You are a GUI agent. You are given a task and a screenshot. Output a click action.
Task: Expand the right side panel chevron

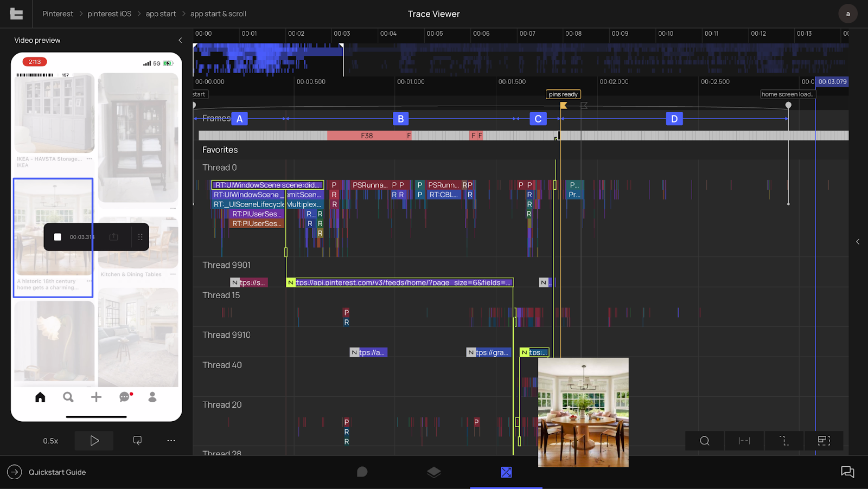(x=858, y=242)
